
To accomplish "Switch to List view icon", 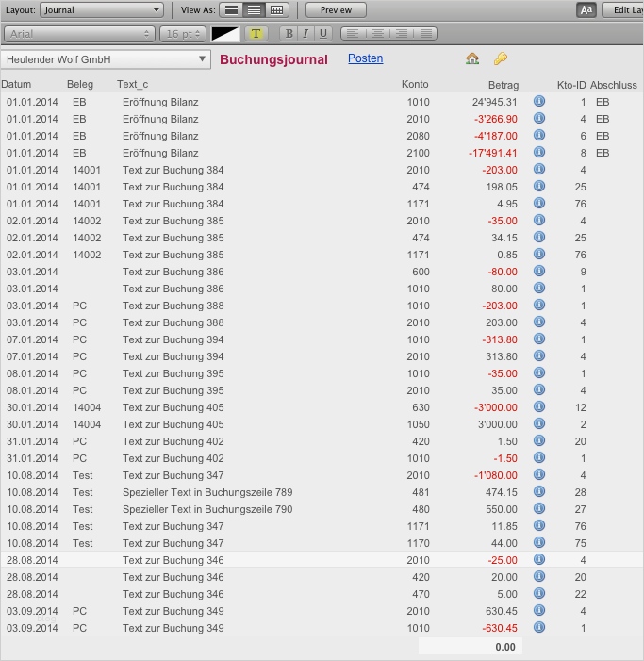I will pos(255,10).
